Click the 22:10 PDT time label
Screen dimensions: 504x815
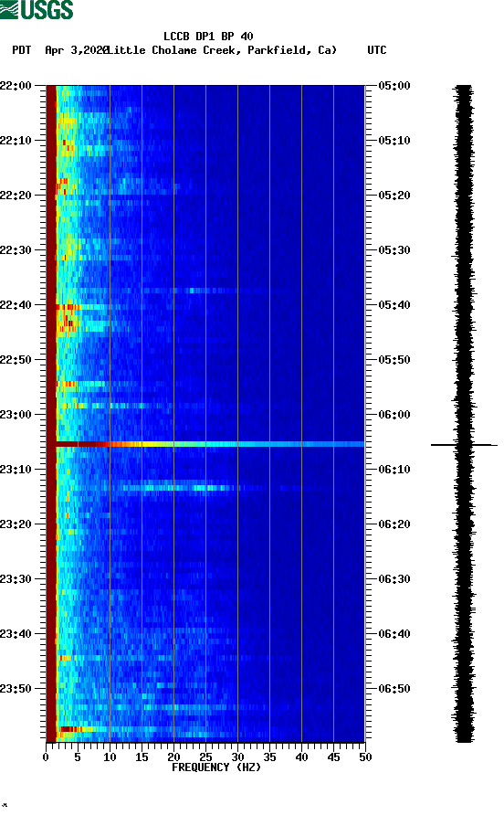[x=16, y=141]
